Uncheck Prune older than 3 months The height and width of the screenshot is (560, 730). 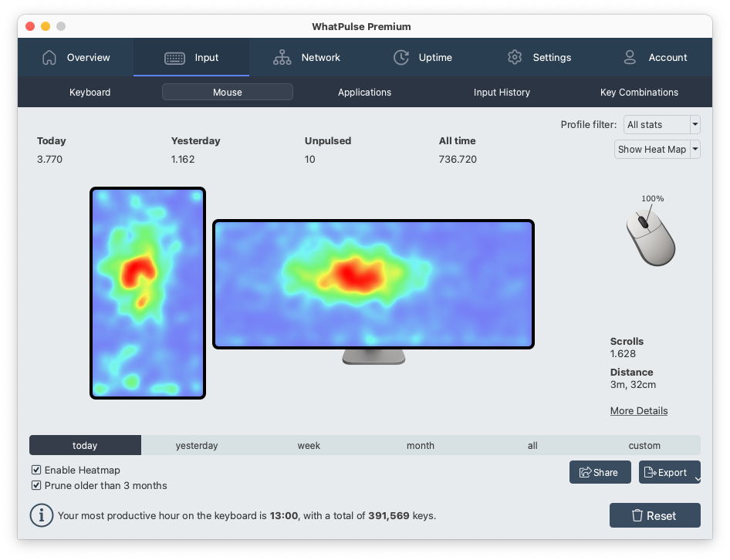tap(35, 486)
